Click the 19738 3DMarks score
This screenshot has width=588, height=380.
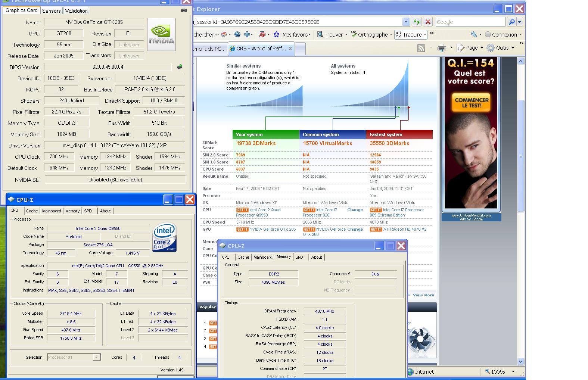click(256, 143)
